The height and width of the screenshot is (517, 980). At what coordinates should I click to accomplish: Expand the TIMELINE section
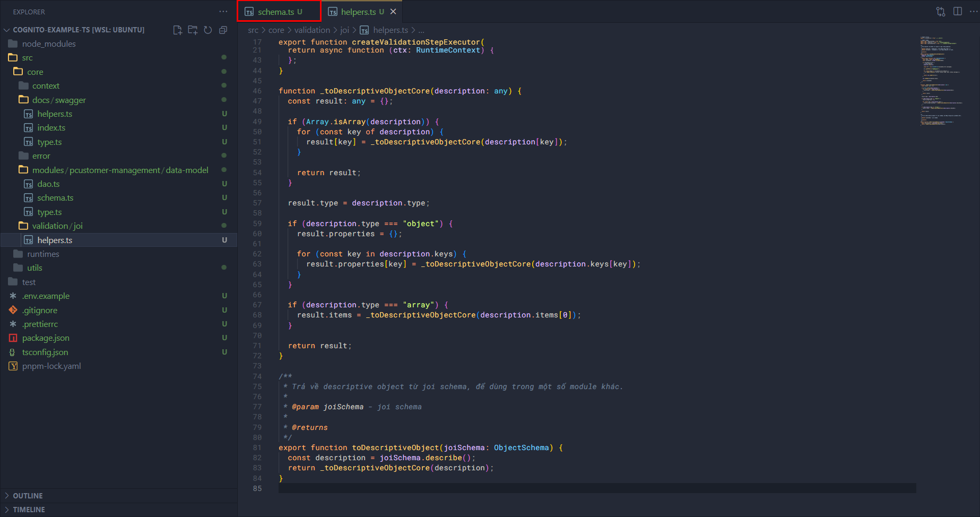pyautogui.click(x=29, y=510)
